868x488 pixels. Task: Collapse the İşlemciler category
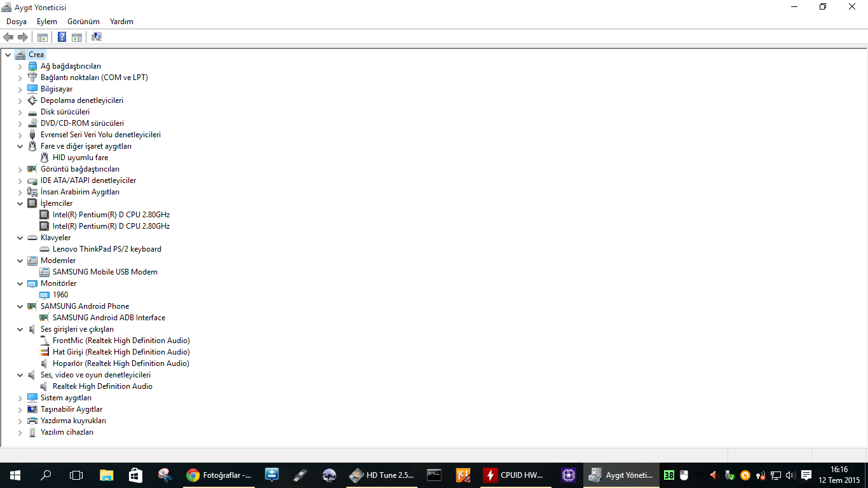(x=20, y=203)
